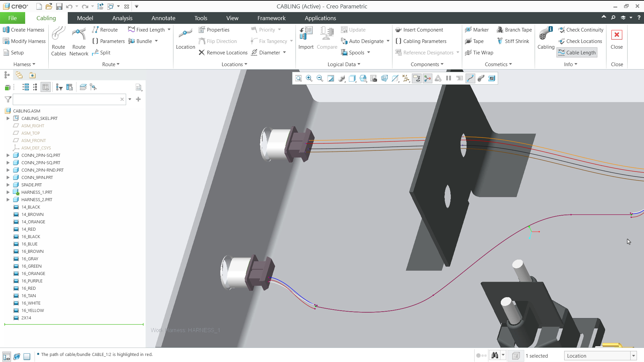Select the Location tool
The image size is (644, 362).
[x=185, y=39]
